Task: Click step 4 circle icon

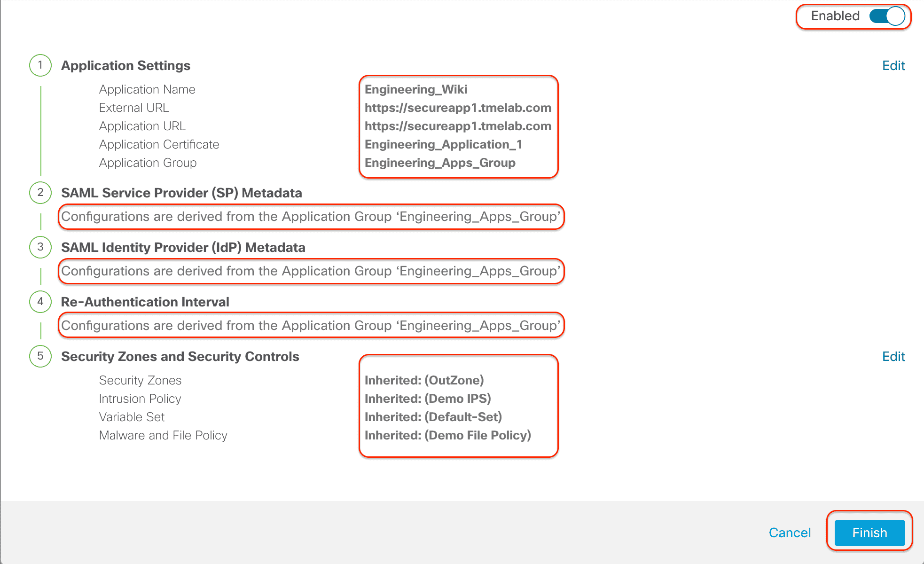Action: [40, 301]
